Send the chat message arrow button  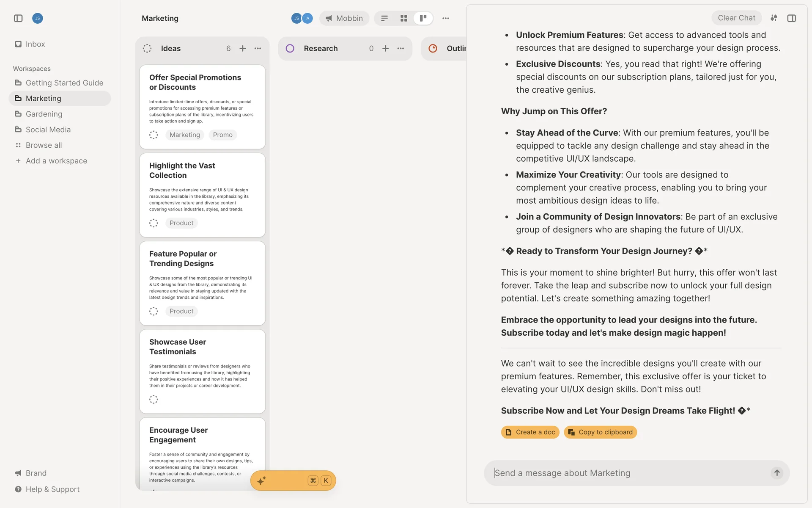776,473
